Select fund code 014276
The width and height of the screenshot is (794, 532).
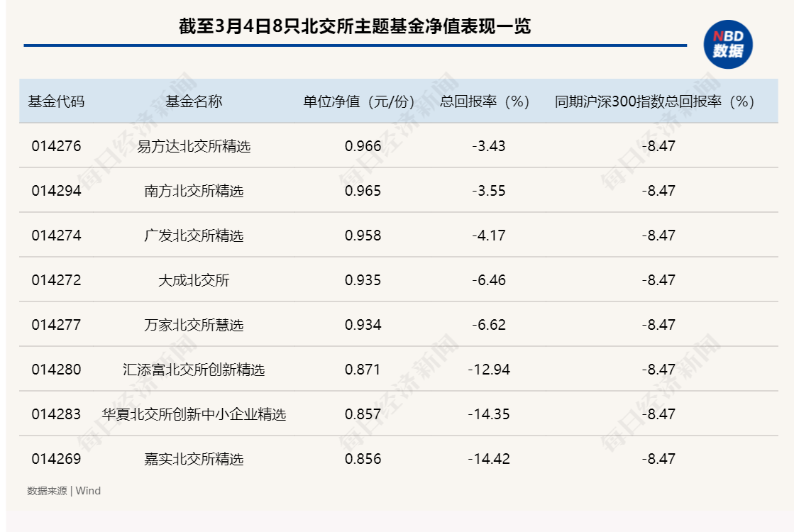click(x=56, y=146)
